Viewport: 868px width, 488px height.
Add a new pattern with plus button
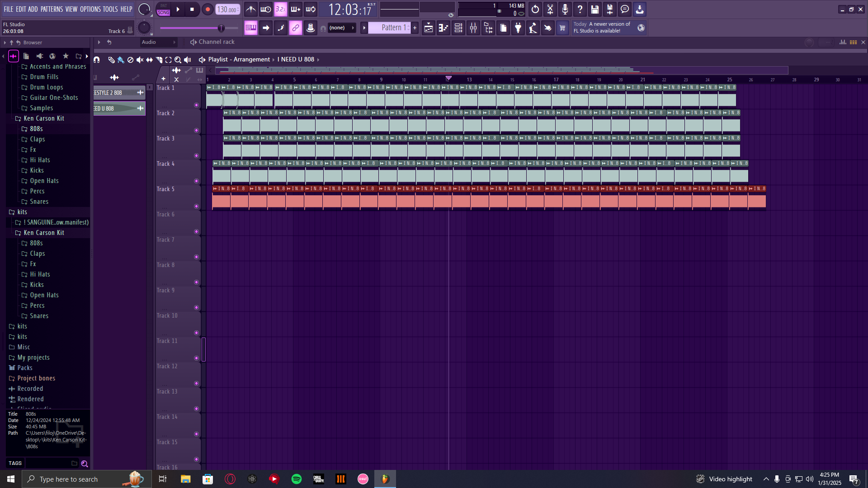415,28
